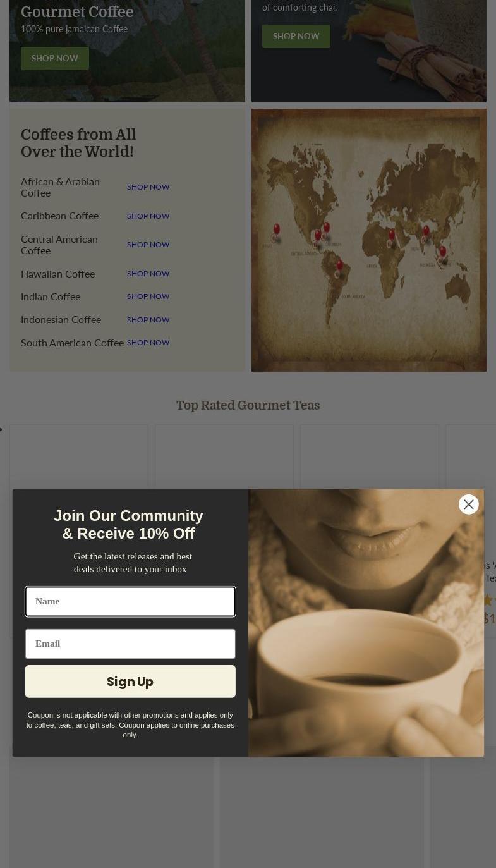This screenshot has height=868, width=496.
Task: Open Shop Now for South American Coffee
Action: point(148,343)
